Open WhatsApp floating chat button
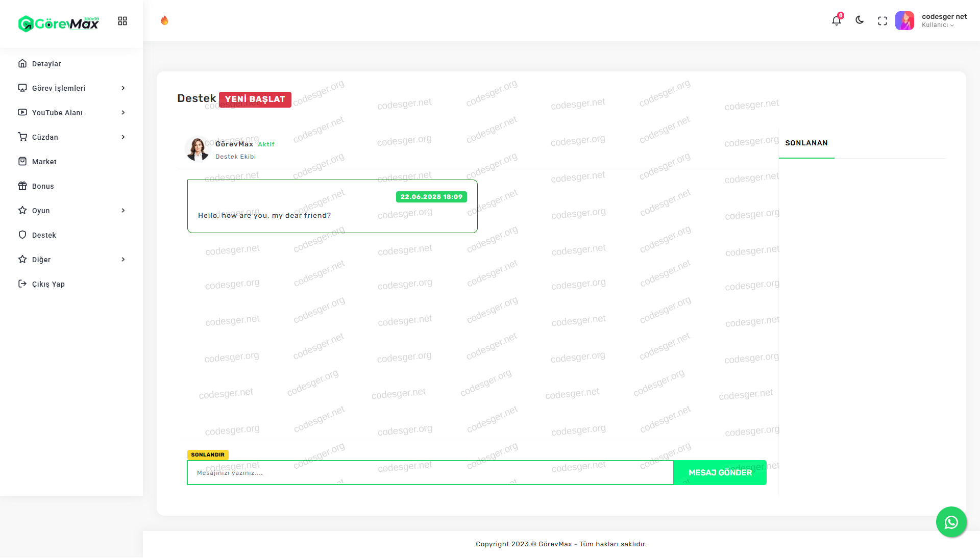The width and height of the screenshot is (980, 558). point(951,522)
